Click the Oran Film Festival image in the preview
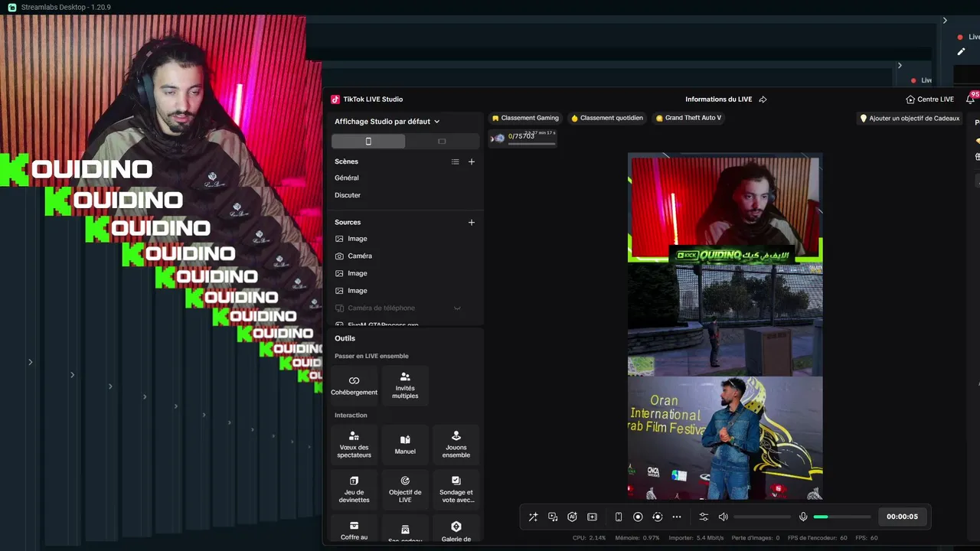 tap(725, 438)
